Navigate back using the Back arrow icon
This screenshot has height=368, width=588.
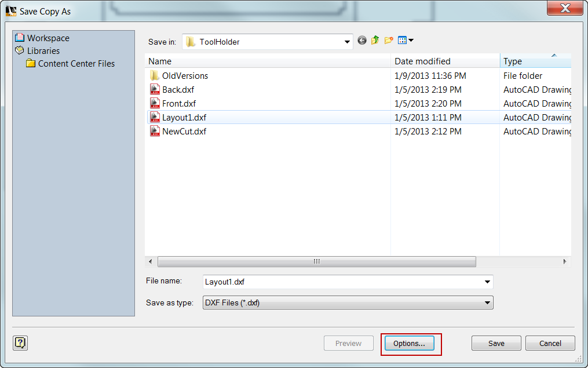pos(361,41)
